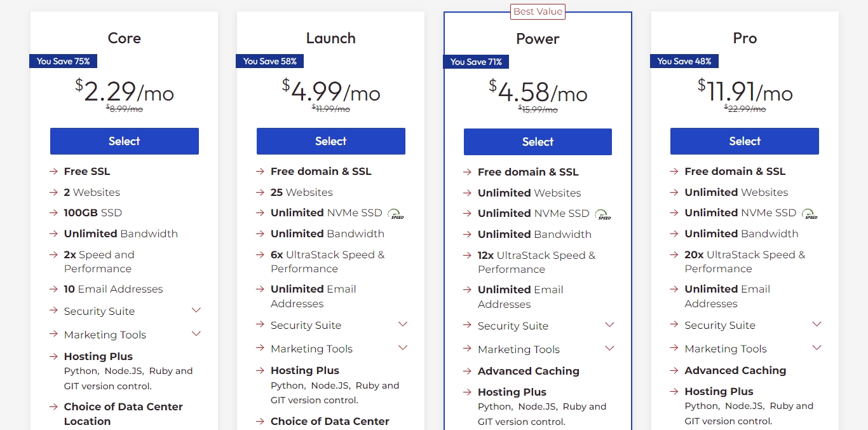Expand Marketing Tools in the Launch plan
Image resolution: width=868 pixels, height=430 pixels.
(403, 348)
